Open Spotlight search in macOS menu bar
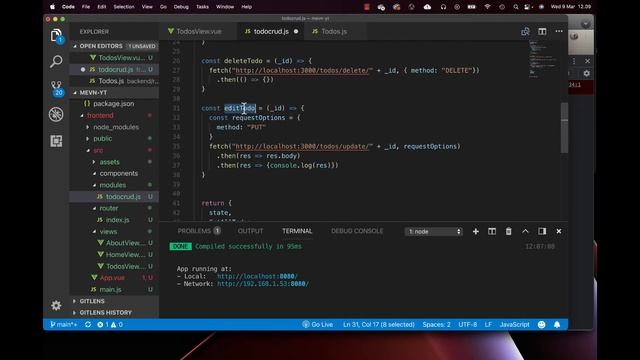Screen dimensions: 640x360 coord(516,7)
